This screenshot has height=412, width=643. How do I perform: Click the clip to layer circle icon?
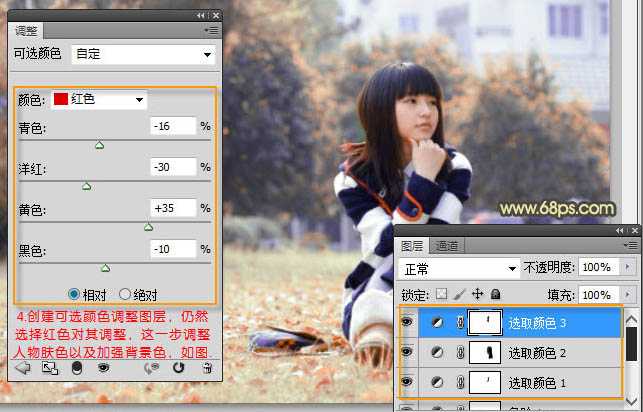[x=77, y=368]
